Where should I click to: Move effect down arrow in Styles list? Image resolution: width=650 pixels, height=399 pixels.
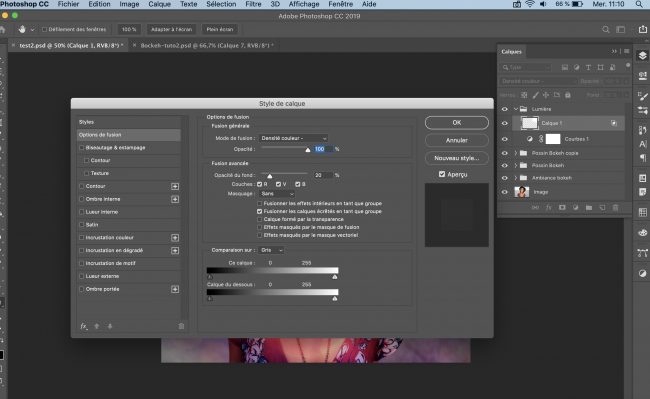(110, 326)
